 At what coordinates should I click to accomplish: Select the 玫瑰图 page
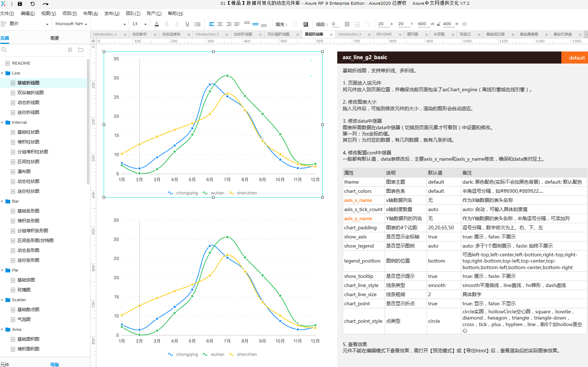point(24,290)
